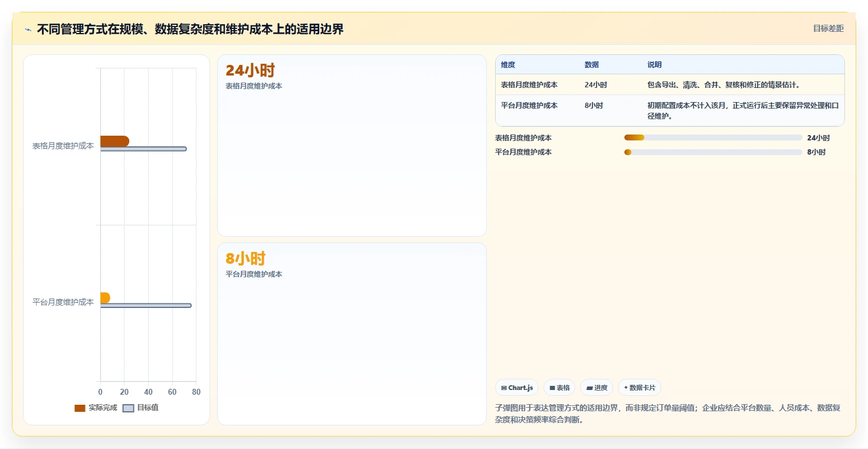Click the 8小时 table cell
The image size is (868, 449).
594,106
